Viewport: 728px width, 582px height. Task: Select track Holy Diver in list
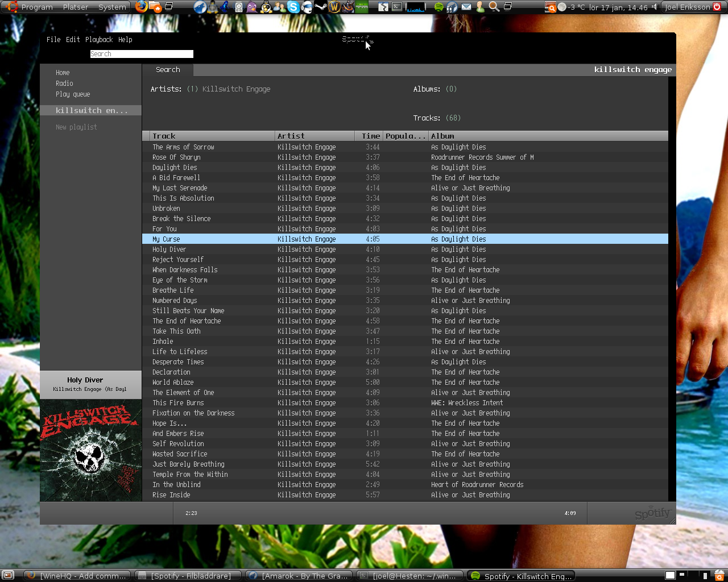[x=405, y=250]
